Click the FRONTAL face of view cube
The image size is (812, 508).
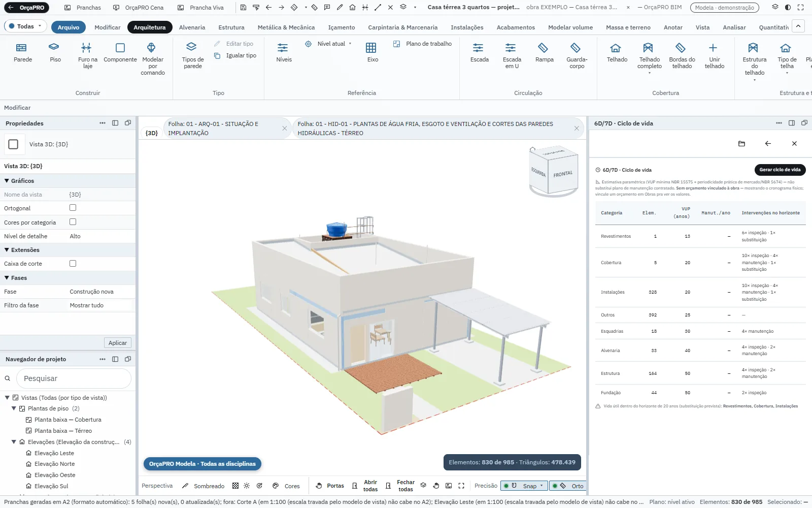563,174
